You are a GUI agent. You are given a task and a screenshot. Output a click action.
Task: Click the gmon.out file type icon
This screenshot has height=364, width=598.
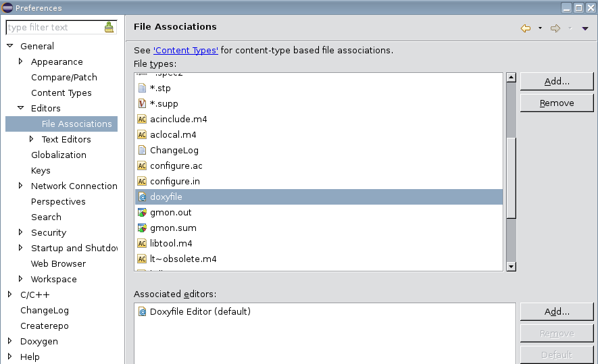(142, 213)
